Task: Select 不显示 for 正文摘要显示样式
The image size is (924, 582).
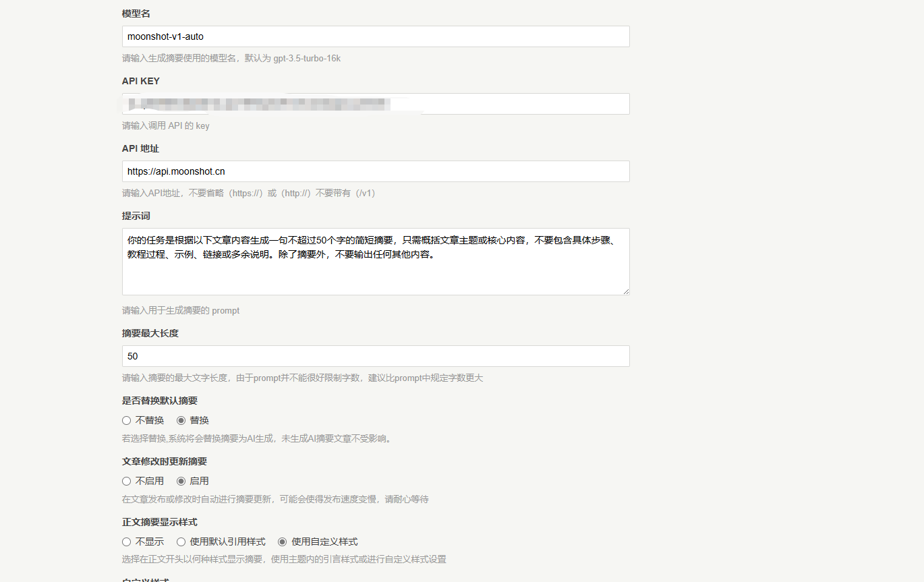Action: (126, 541)
